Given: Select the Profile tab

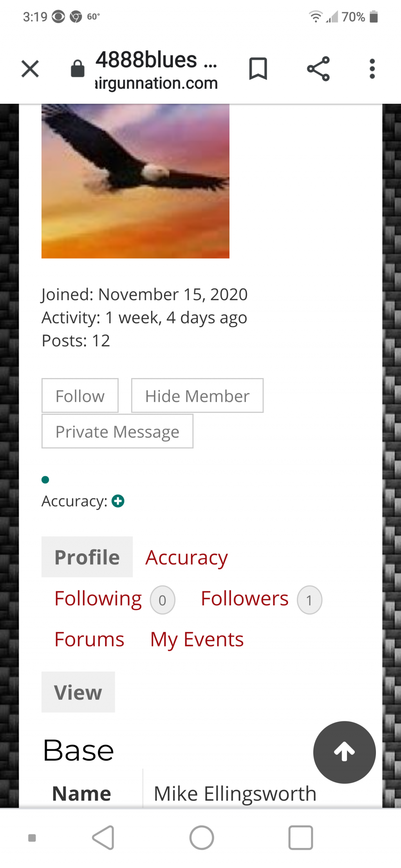Looking at the screenshot, I should 87,557.
